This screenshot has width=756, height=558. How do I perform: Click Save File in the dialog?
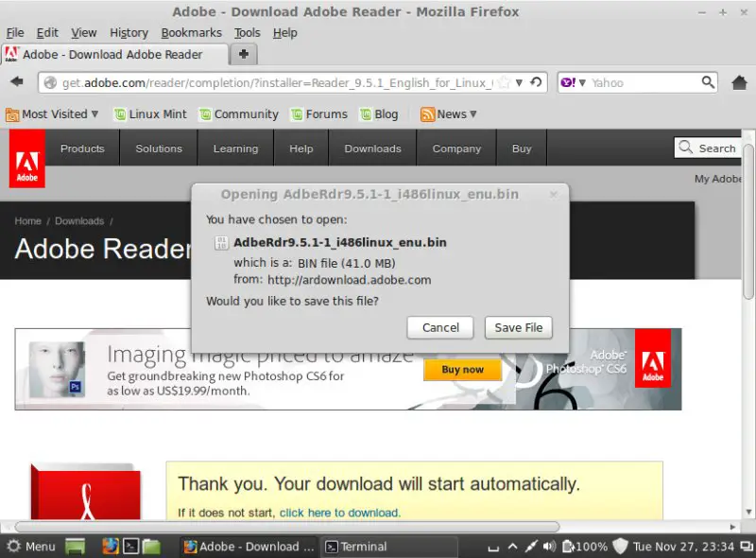[x=518, y=328]
